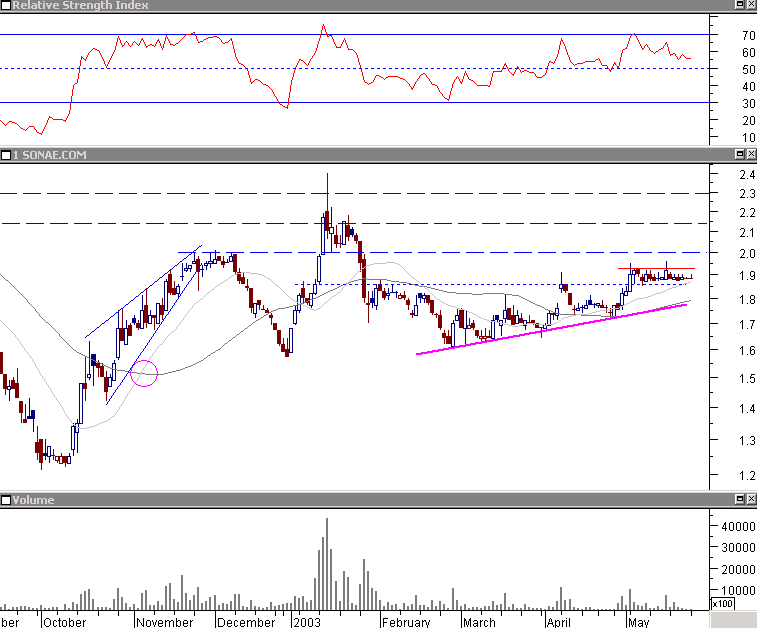Click the SONAE.COM panel menu icon
This screenshot has width=757, height=628.
pyautogui.click(x=5, y=155)
